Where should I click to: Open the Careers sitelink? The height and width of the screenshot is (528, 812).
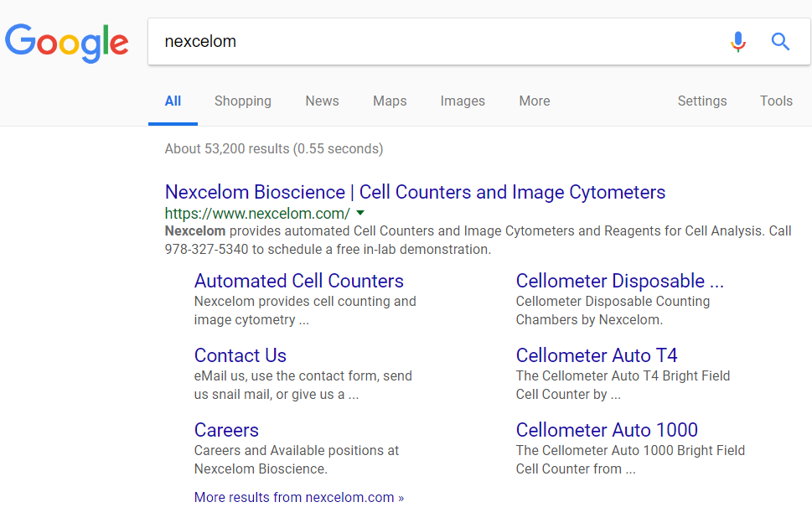[226, 430]
